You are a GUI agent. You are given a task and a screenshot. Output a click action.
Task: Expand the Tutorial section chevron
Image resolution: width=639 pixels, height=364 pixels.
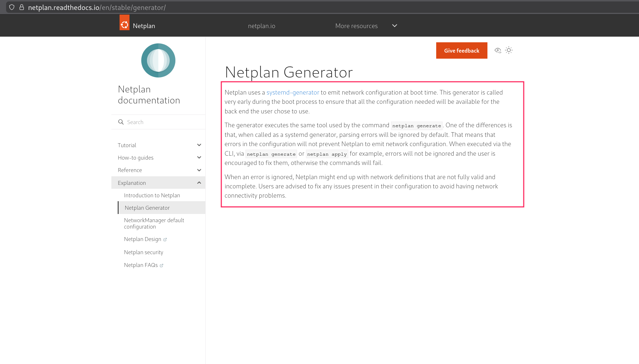point(199,145)
